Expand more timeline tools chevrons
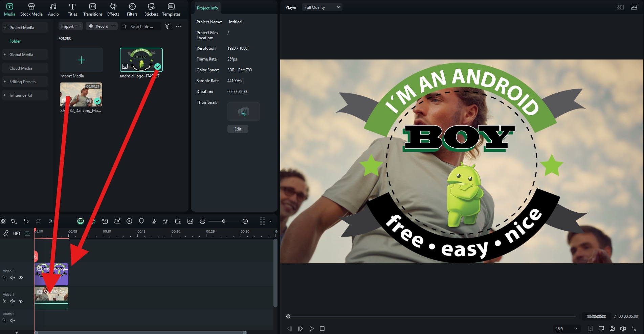The width and height of the screenshot is (644, 334). pos(50,221)
